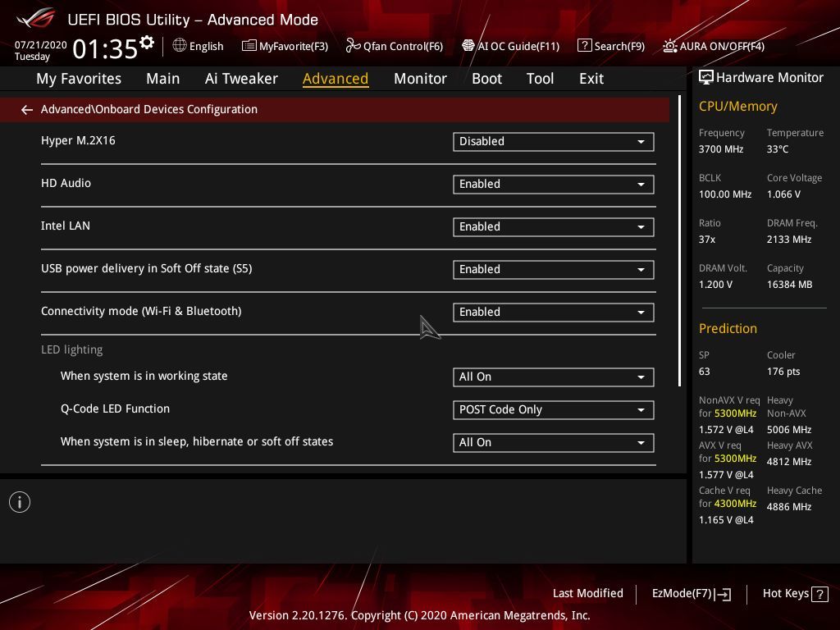Open USB power delivery S5 dropdown
The height and width of the screenshot is (630, 840).
tap(554, 269)
